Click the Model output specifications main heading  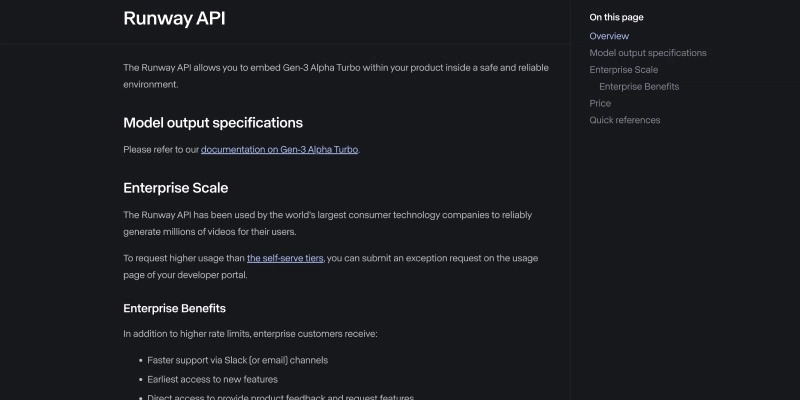(x=213, y=123)
